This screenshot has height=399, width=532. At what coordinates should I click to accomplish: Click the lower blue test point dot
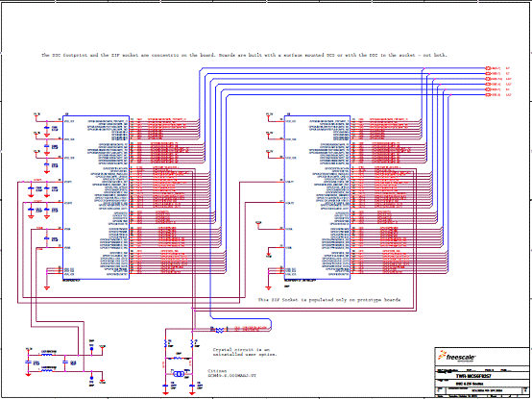(x=91, y=378)
